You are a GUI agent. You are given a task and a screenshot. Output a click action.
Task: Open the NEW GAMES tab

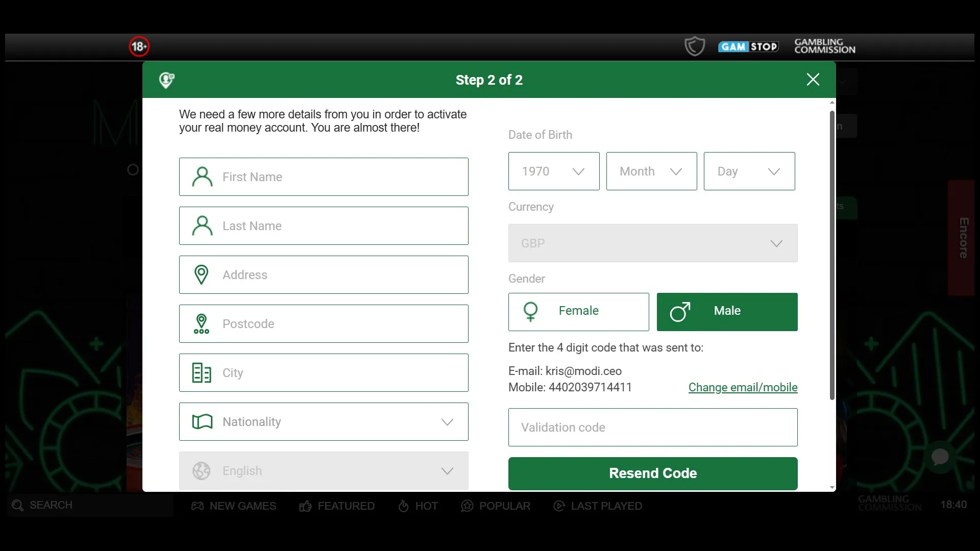(x=234, y=506)
